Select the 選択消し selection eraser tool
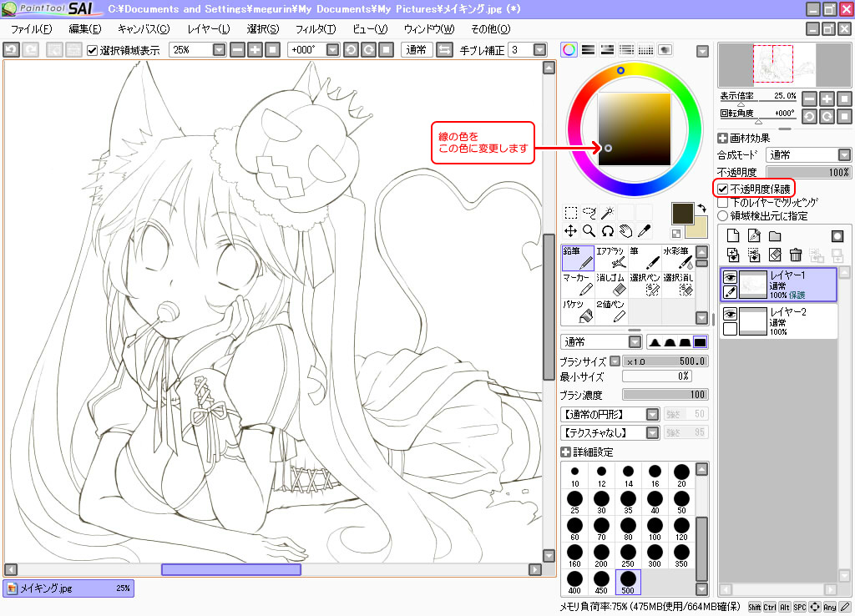The image size is (855, 616). (678, 285)
